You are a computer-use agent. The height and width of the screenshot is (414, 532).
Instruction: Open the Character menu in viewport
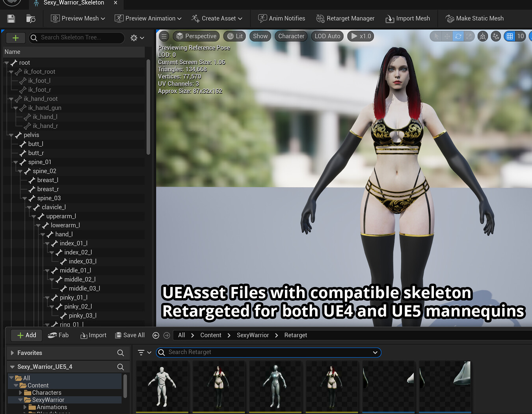pos(291,36)
